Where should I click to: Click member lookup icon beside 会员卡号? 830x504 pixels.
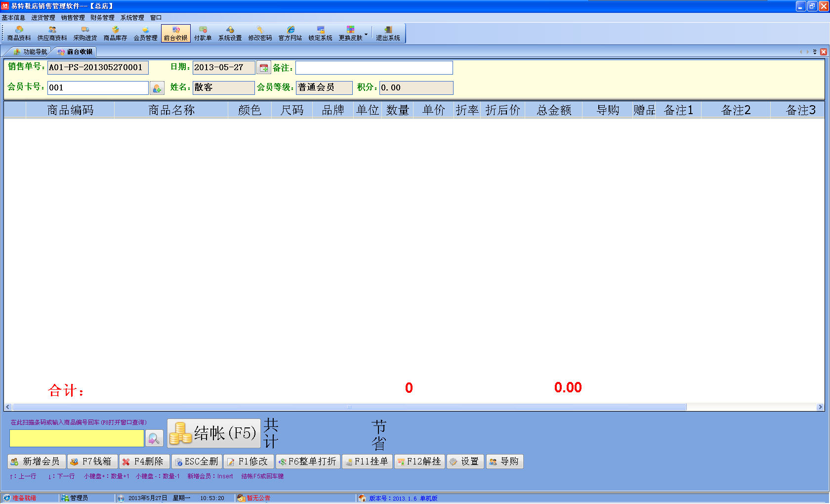pos(157,88)
